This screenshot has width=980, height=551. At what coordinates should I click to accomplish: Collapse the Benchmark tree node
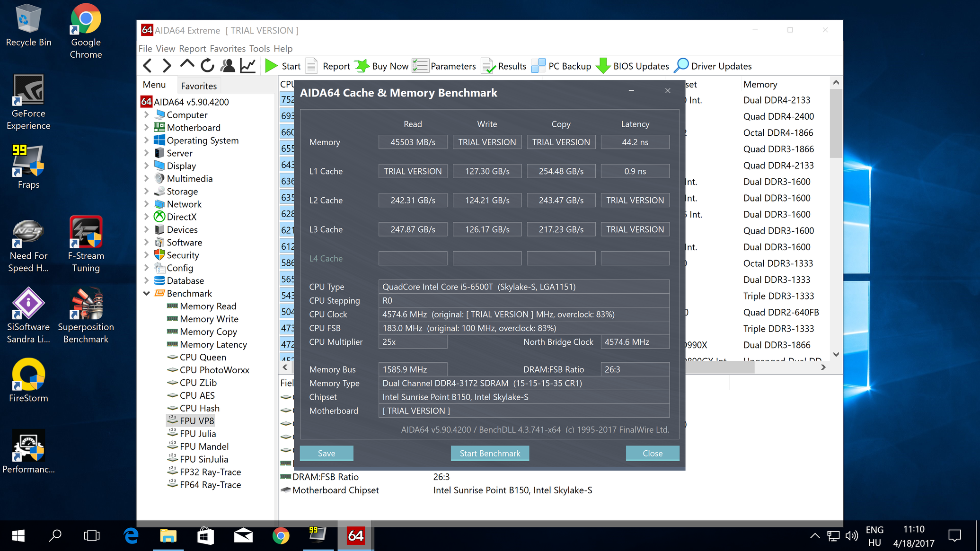coord(146,294)
